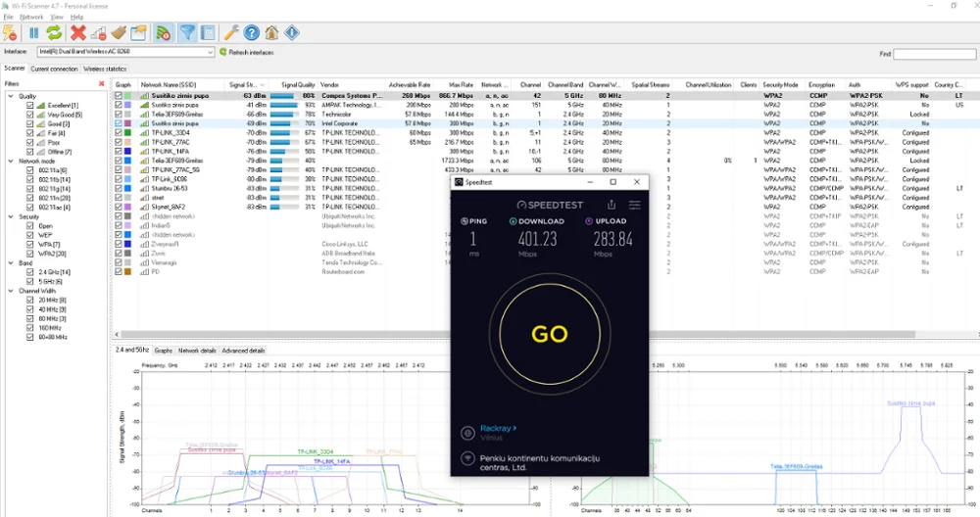
Task: Uncheck the 5 GHz band filter
Action: [29, 281]
